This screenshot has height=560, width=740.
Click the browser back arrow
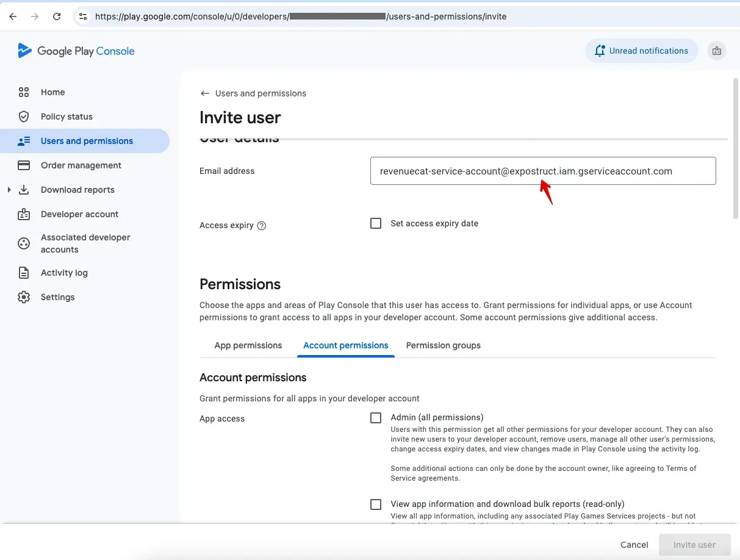(x=13, y=16)
